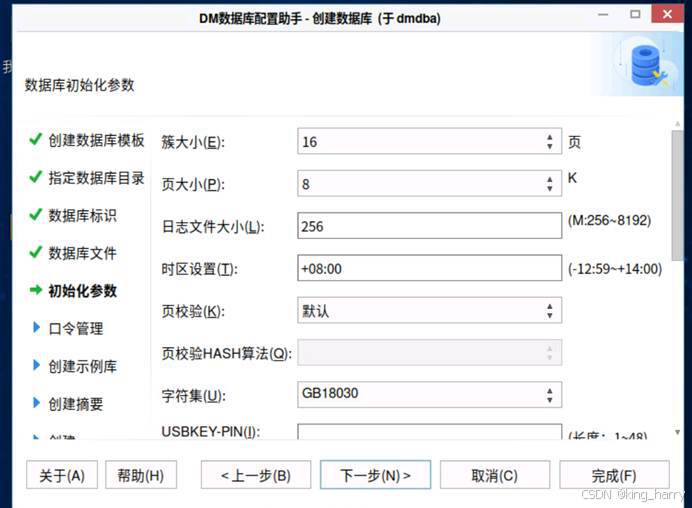This screenshot has width=692, height=508.
Task: Click the 数据库初始化参数 heading
Action: (79, 85)
